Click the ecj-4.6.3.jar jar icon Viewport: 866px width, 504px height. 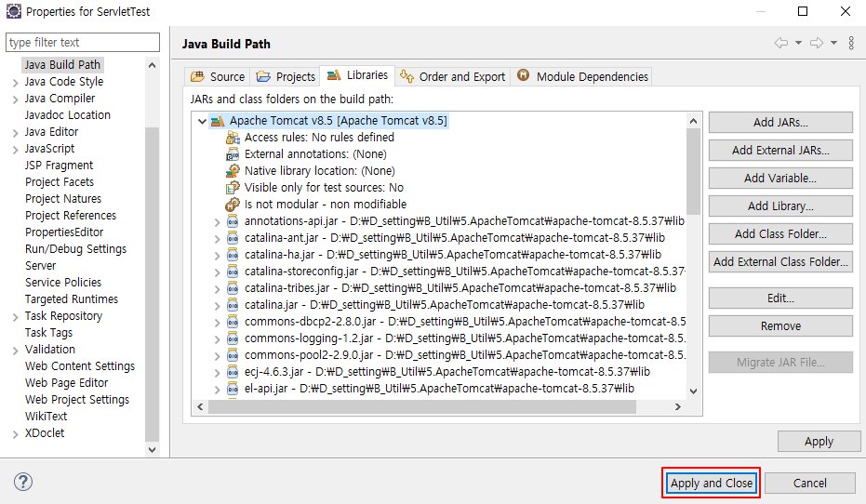tap(233, 372)
